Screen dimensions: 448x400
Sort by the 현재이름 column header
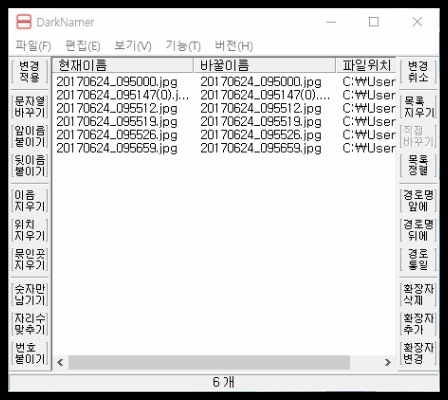pos(123,65)
